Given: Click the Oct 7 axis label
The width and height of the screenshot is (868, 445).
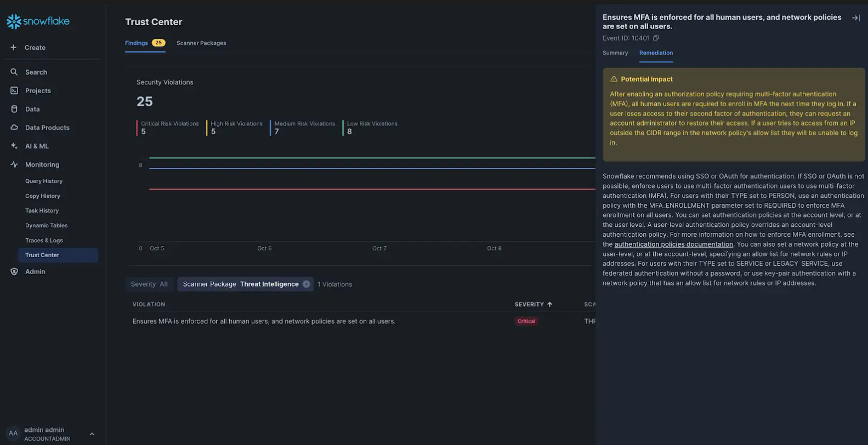Looking at the screenshot, I should click(379, 248).
